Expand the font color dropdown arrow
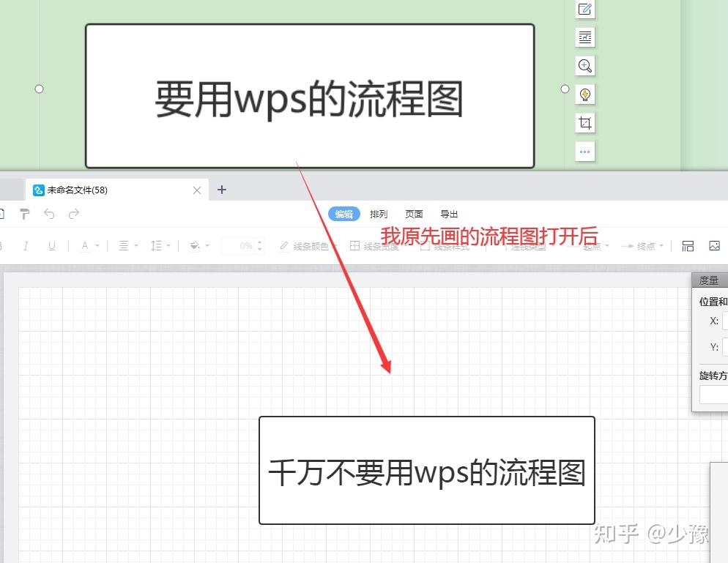The width and height of the screenshot is (728, 563). click(x=97, y=245)
